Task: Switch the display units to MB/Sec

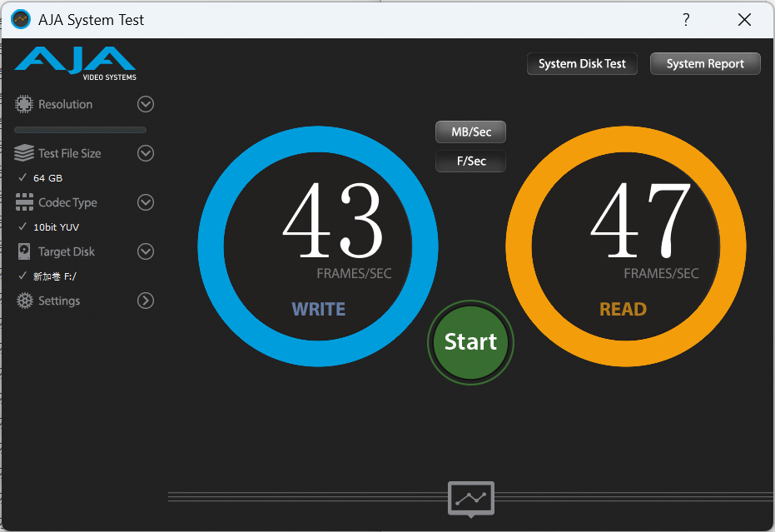Action: click(x=470, y=132)
